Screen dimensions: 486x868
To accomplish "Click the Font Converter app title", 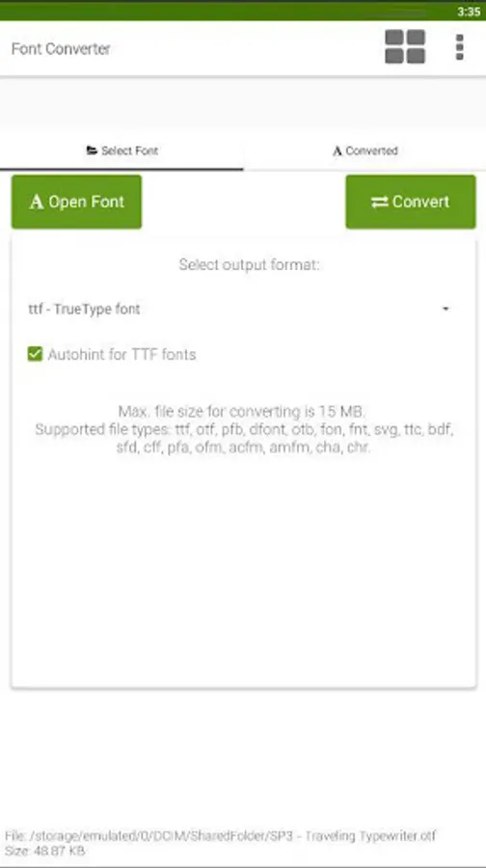I will tap(61, 49).
